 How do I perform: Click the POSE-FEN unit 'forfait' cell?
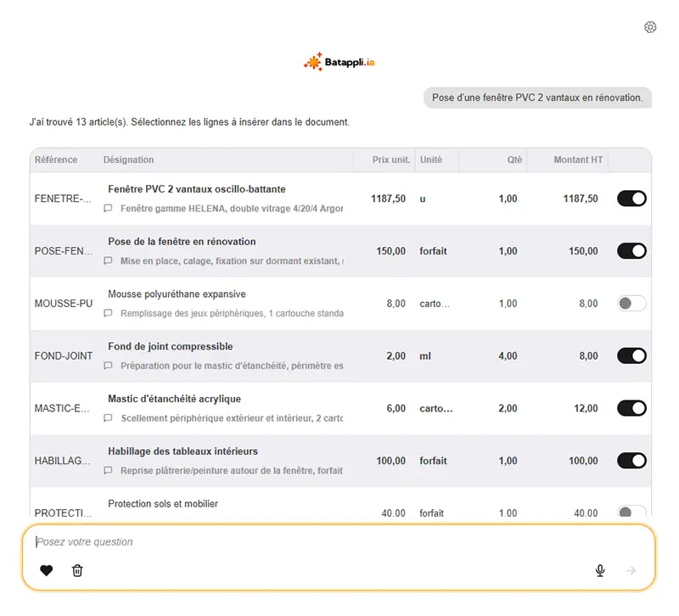[x=433, y=251]
